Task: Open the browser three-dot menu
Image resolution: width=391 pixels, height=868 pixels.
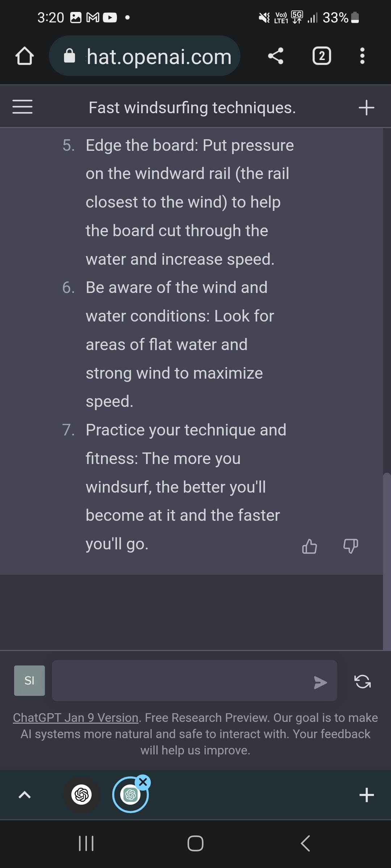Action: [x=362, y=56]
